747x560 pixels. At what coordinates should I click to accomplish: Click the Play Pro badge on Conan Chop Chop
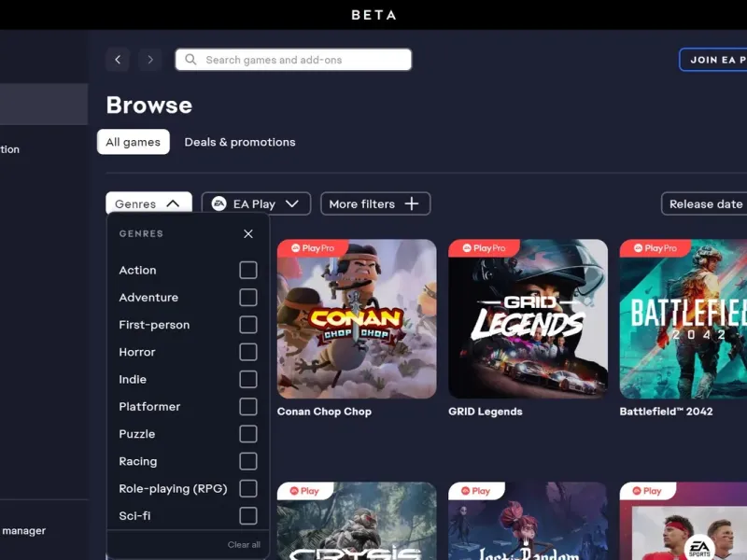coord(313,248)
